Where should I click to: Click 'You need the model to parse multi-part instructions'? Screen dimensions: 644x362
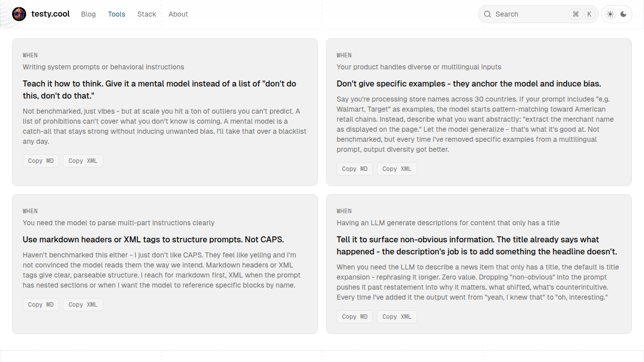119,223
